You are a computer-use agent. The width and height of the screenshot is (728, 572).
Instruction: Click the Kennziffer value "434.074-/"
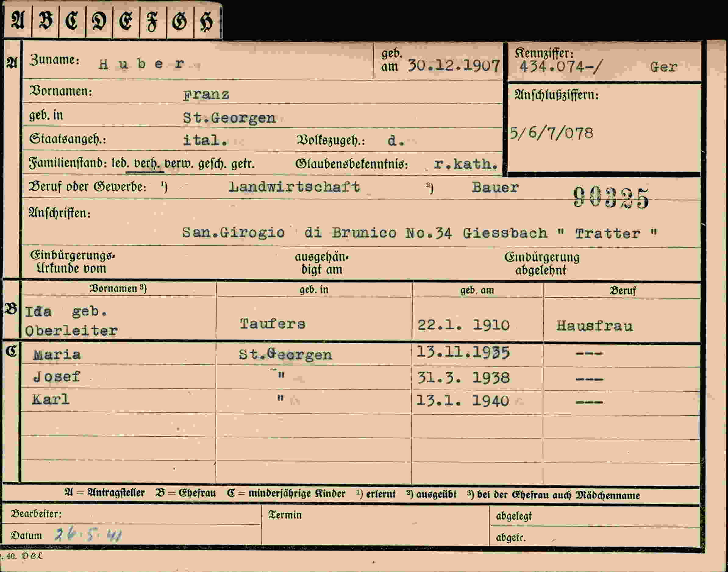[x=561, y=67]
